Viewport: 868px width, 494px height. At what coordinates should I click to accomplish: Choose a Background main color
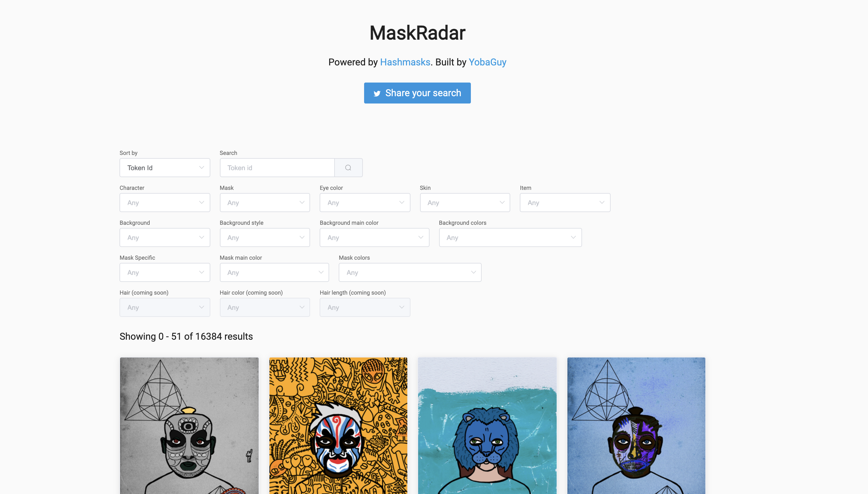point(374,237)
